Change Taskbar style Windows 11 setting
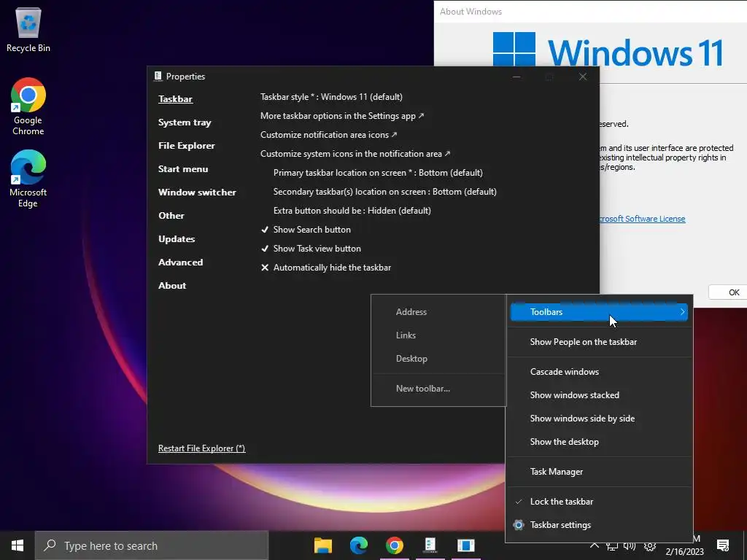This screenshot has height=560, width=747. pos(331,97)
